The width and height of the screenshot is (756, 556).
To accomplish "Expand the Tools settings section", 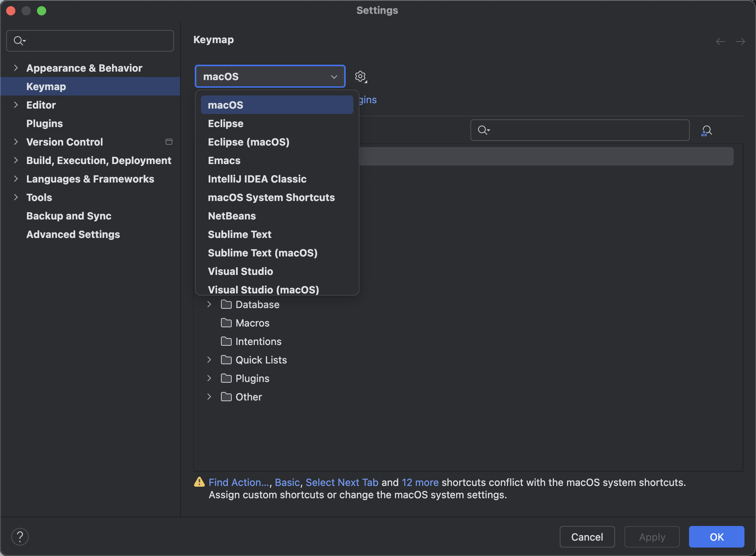I will point(16,198).
